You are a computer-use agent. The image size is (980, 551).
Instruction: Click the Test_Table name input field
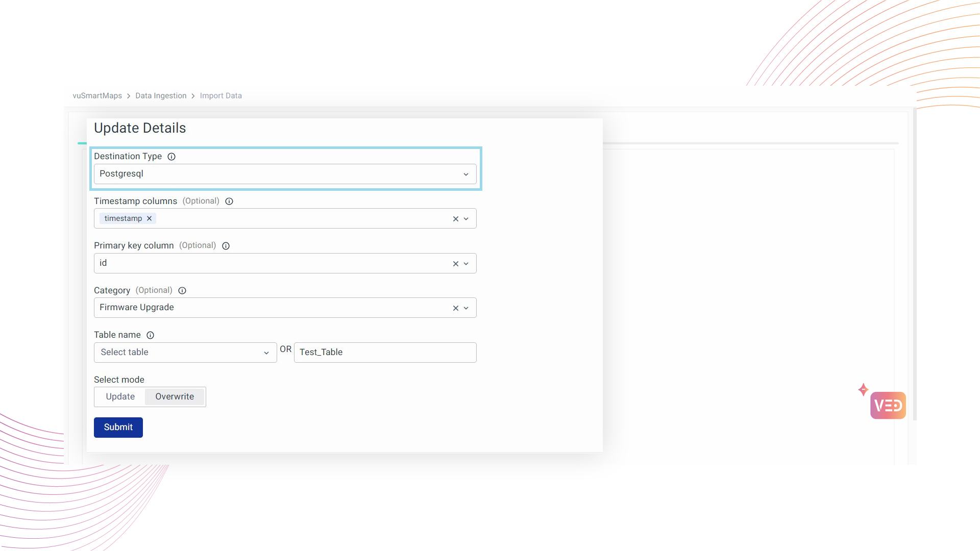(x=385, y=353)
